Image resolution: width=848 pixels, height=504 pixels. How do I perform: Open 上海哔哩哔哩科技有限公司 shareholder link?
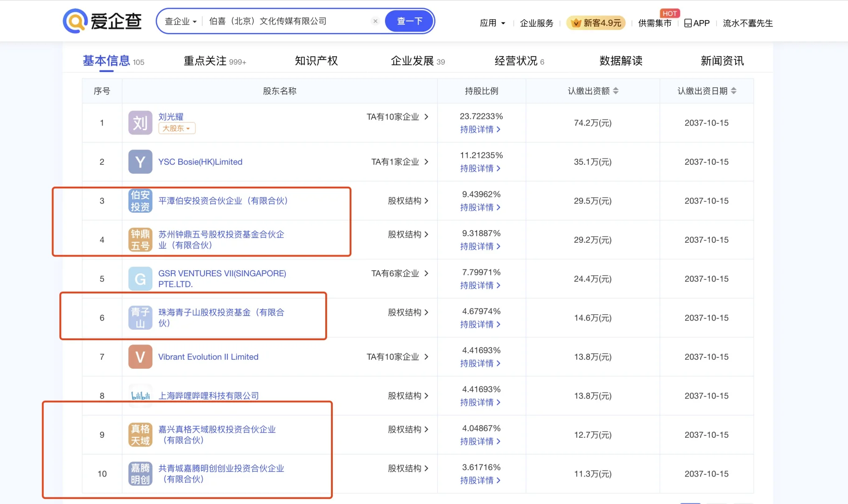(x=209, y=396)
